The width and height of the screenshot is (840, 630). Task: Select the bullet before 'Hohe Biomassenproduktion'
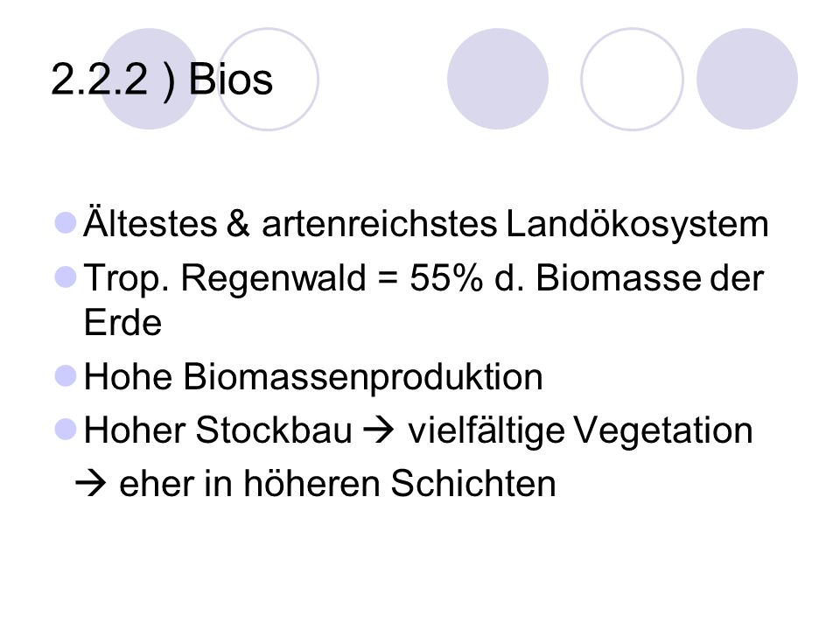point(66,376)
